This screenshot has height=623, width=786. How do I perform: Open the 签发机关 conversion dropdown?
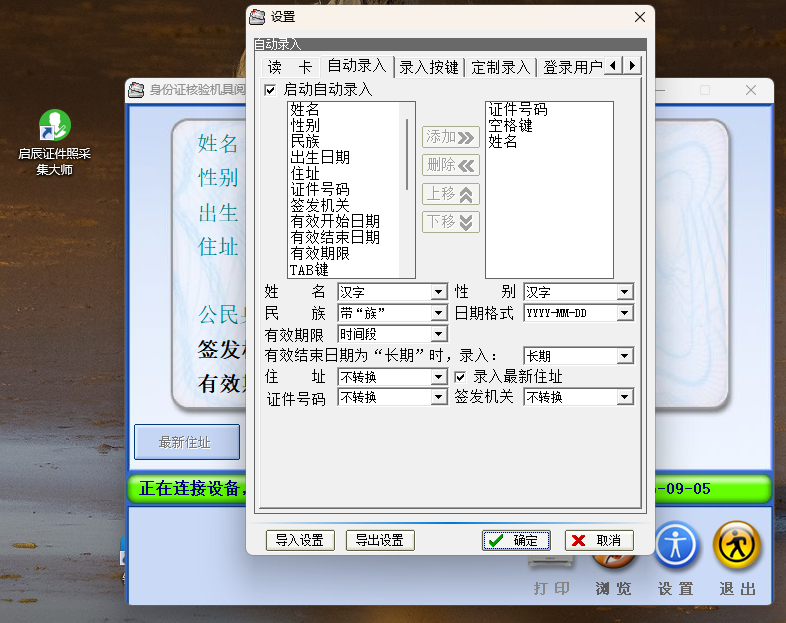[x=625, y=397]
